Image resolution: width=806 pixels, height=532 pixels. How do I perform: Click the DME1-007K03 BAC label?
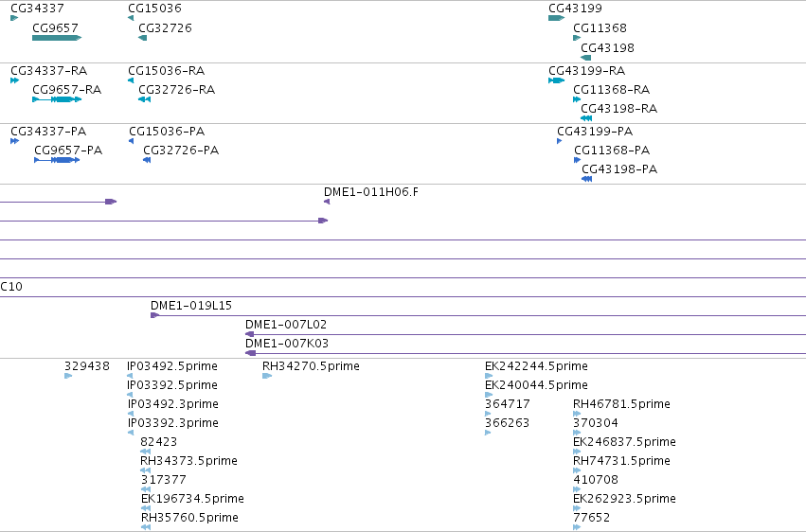[286, 343]
